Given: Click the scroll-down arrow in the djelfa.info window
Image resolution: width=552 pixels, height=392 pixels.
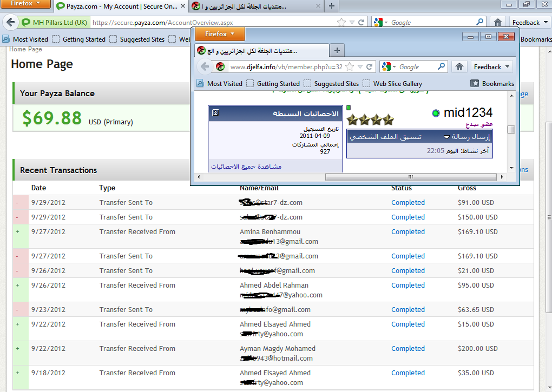Looking at the screenshot, I should (x=511, y=168).
